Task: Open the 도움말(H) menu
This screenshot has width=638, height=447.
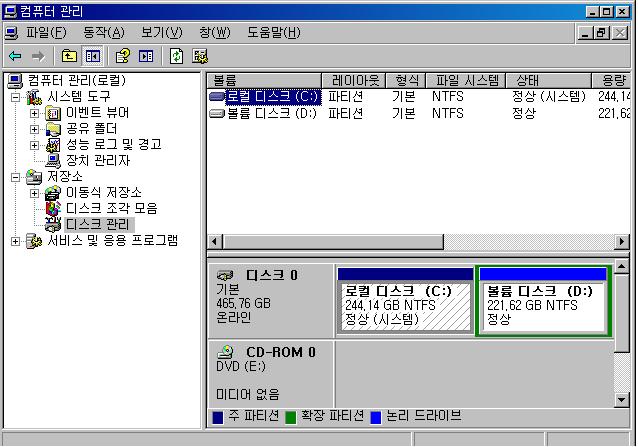Action: 273,33
